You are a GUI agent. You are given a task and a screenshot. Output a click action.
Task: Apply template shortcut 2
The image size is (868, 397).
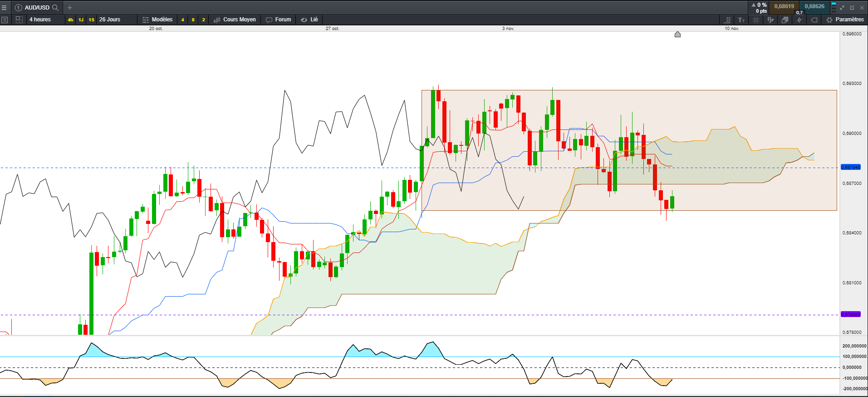(204, 20)
